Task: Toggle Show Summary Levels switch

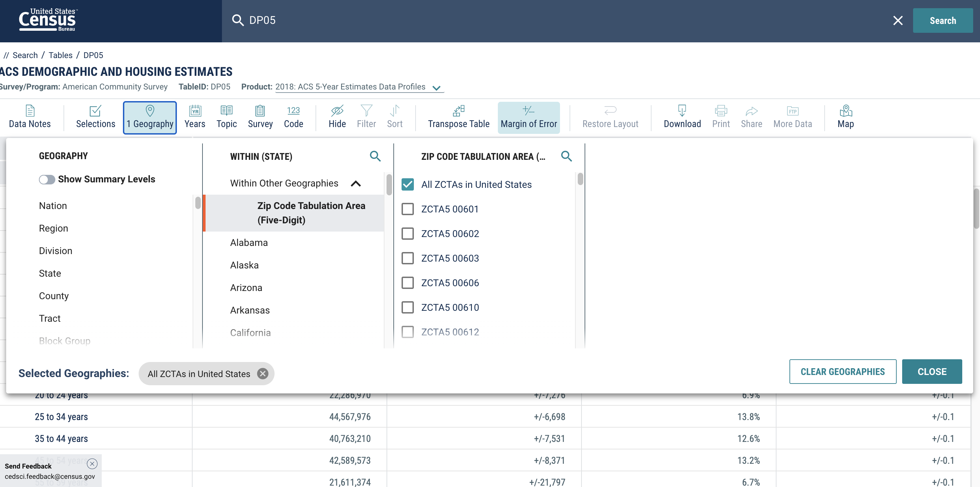Action: click(x=47, y=179)
